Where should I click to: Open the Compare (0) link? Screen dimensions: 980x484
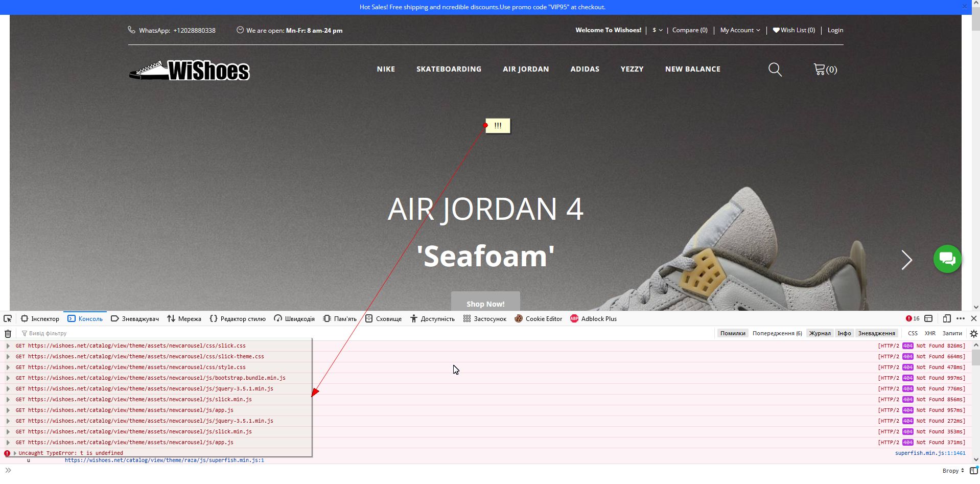690,30
